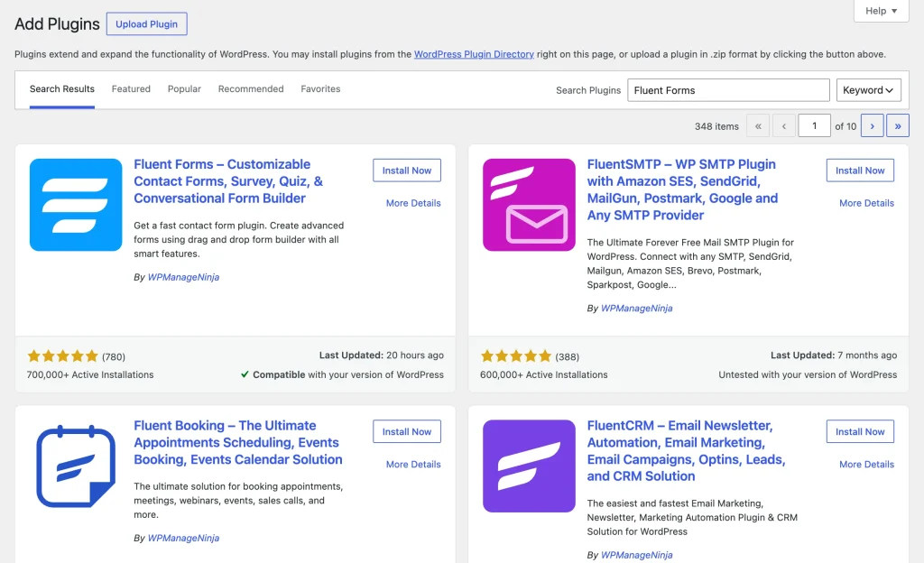Click the 'of 10' pages text
Screen dimensions: 924x563
pyautogui.click(x=845, y=126)
